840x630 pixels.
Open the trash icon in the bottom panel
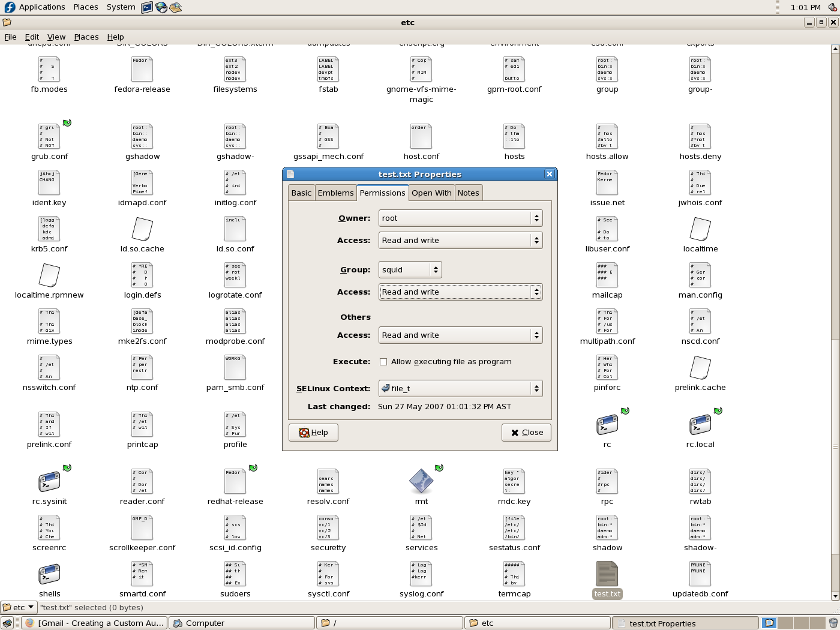pos(833,623)
